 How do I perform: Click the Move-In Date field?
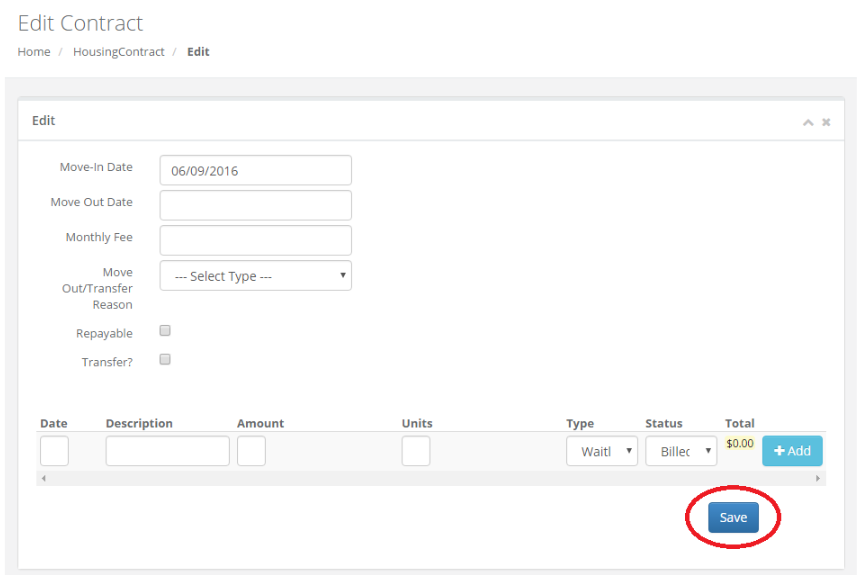tap(255, 171)
